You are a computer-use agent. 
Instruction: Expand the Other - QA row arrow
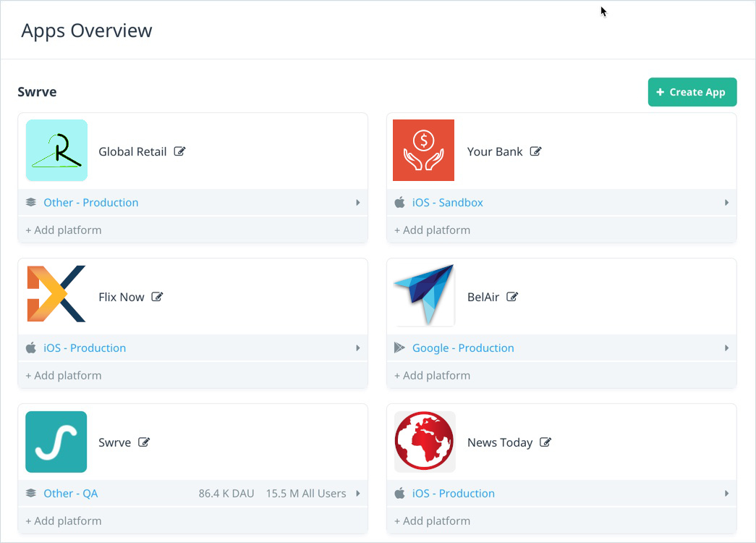358,493
